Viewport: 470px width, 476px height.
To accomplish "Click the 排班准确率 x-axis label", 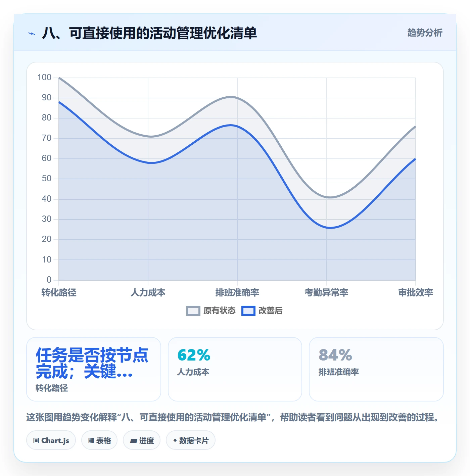I will [x=237, y=292].
